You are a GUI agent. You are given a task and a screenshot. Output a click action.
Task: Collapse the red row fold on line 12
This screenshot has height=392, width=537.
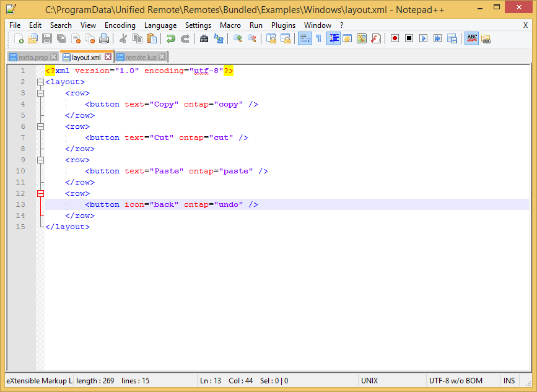pos(40,193)
